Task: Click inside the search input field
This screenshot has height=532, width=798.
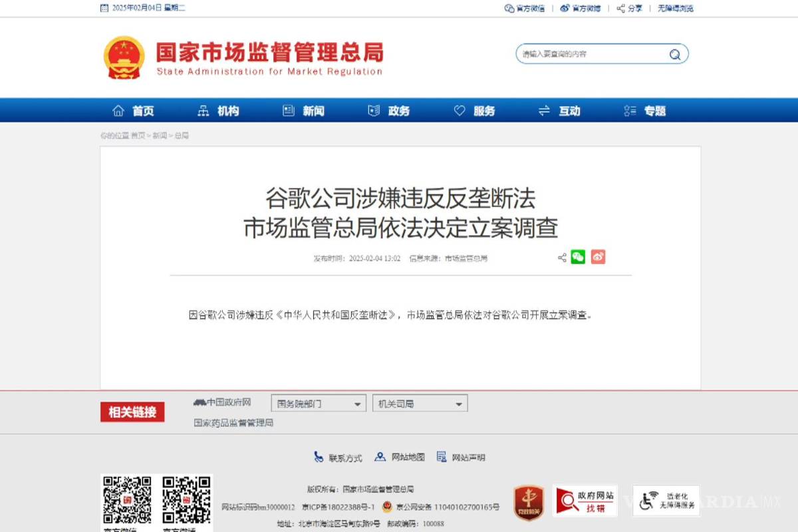Action: pos(585,53)
